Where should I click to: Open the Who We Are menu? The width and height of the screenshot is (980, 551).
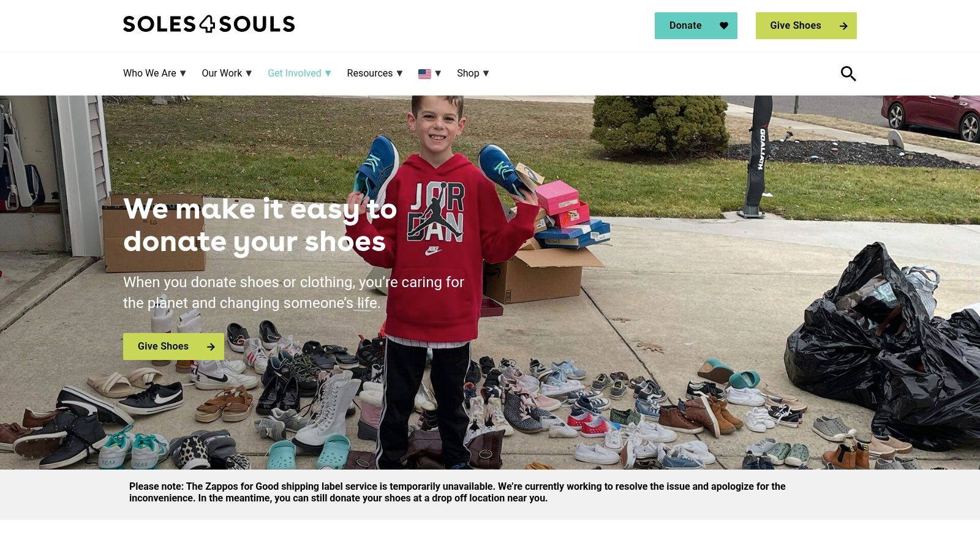[149, 73]
